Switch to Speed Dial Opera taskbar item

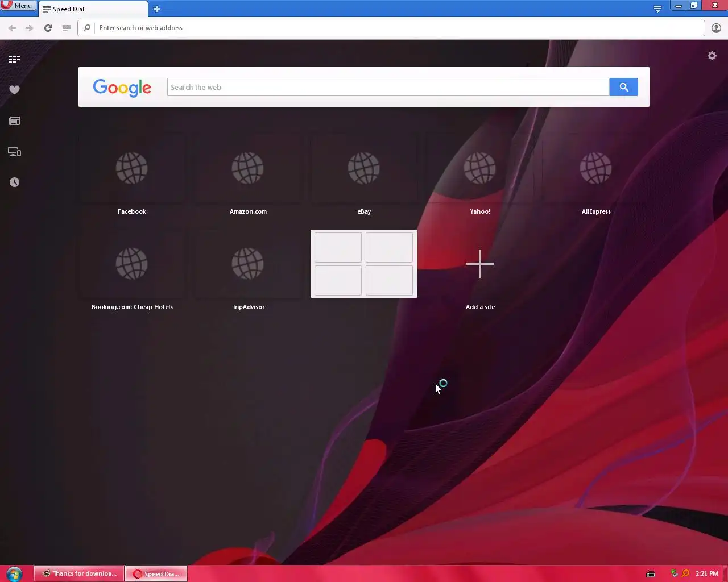coord(156,574)
